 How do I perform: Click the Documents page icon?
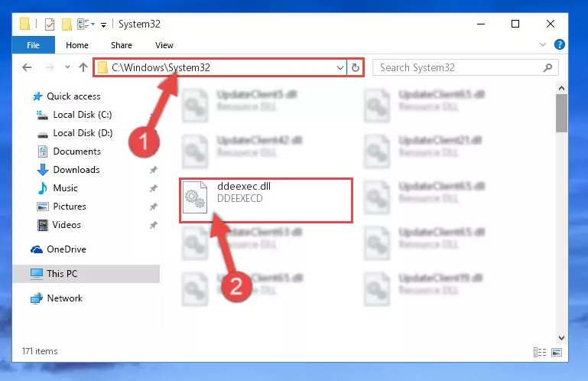[43, 151]
